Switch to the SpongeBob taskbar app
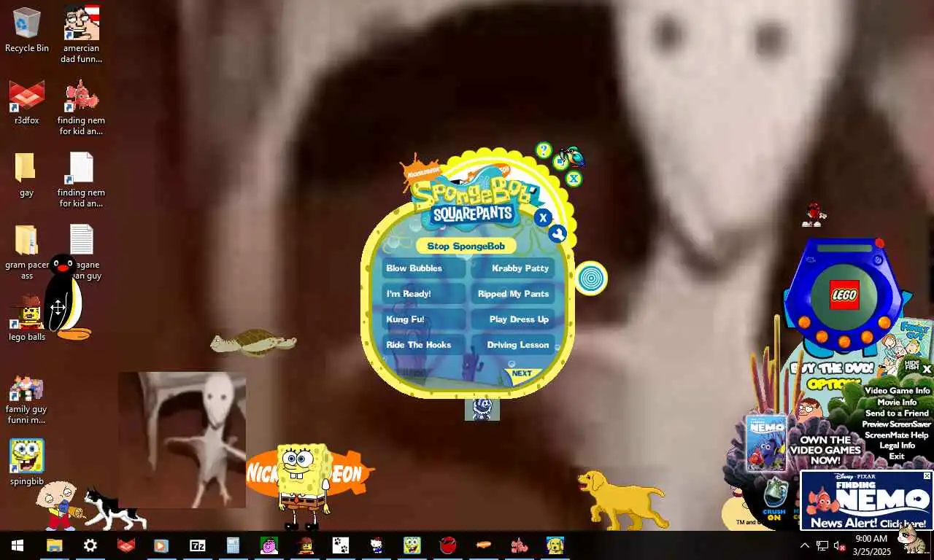 [412, 545]
